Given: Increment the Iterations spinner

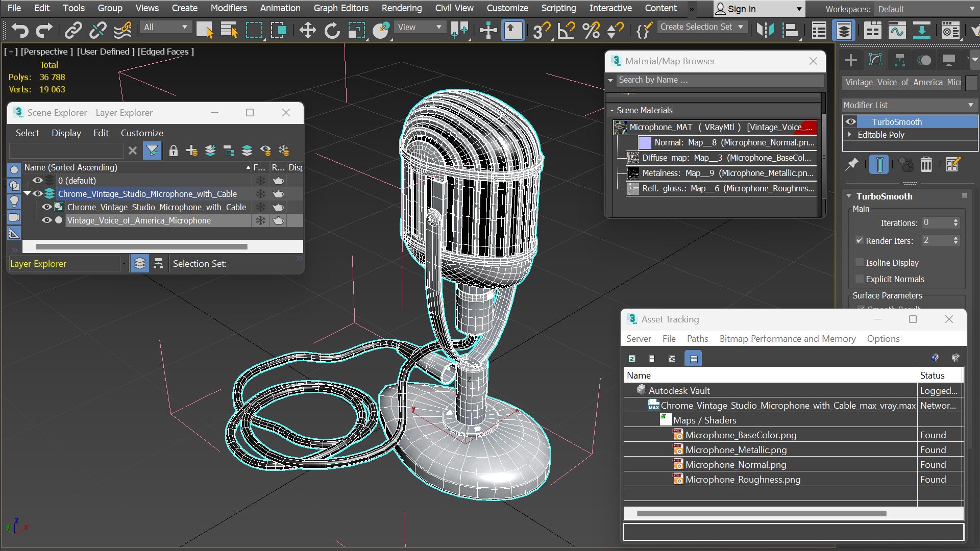Looking at the screenshot, I should pos(956,220).
